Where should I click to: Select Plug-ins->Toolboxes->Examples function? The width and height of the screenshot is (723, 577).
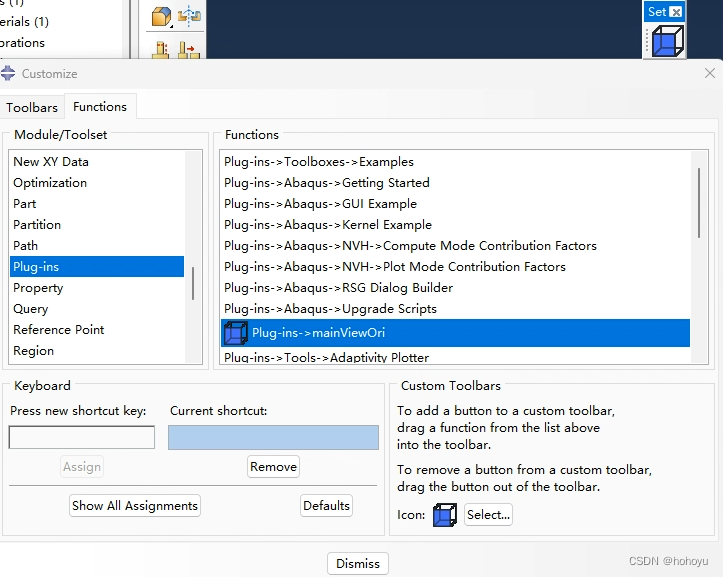[456, 162]
